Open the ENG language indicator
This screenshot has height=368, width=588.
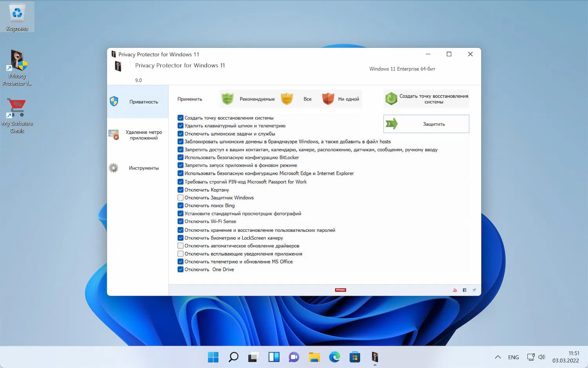514,357
